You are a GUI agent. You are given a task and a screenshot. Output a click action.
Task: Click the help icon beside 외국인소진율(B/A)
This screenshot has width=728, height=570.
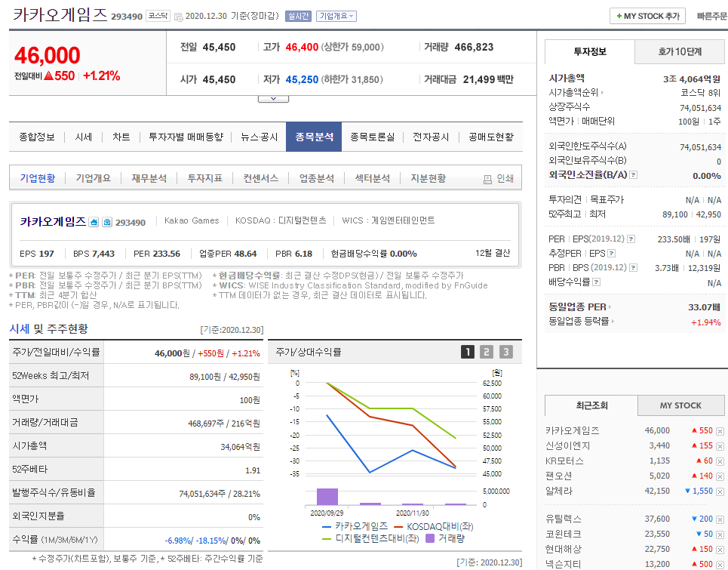pyautogui.click(x=633, y=175)
